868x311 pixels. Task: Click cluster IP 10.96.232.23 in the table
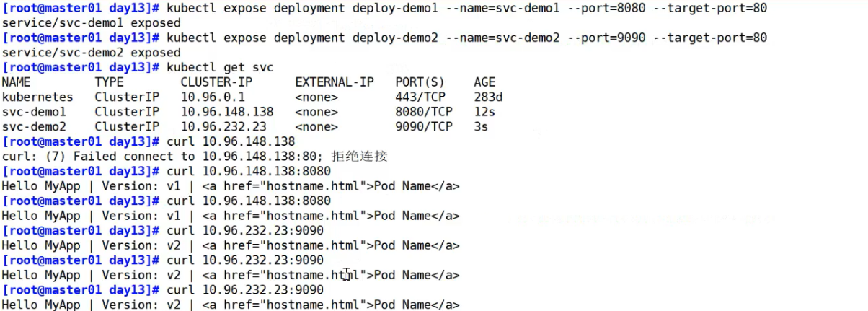click(x=223, y=126)
